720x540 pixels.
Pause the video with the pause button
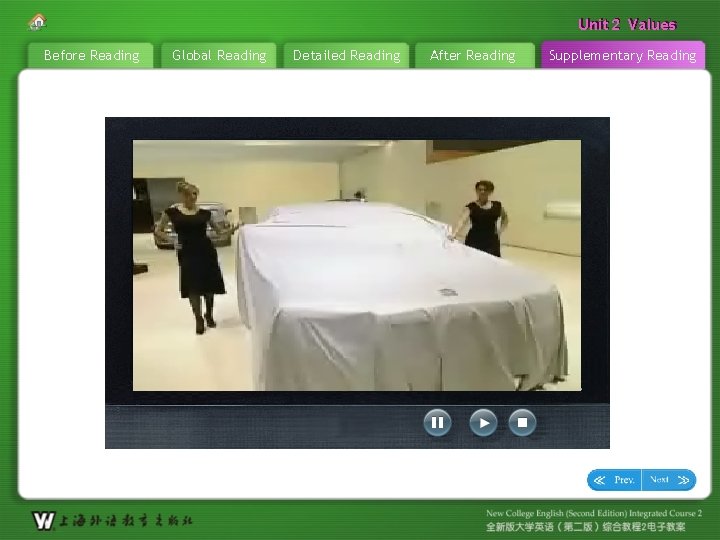[x=437, y=422]
